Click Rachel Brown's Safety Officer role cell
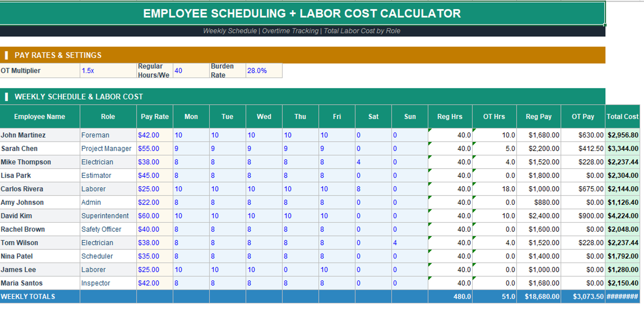This screenshot has height=309, width=644. 108,229
